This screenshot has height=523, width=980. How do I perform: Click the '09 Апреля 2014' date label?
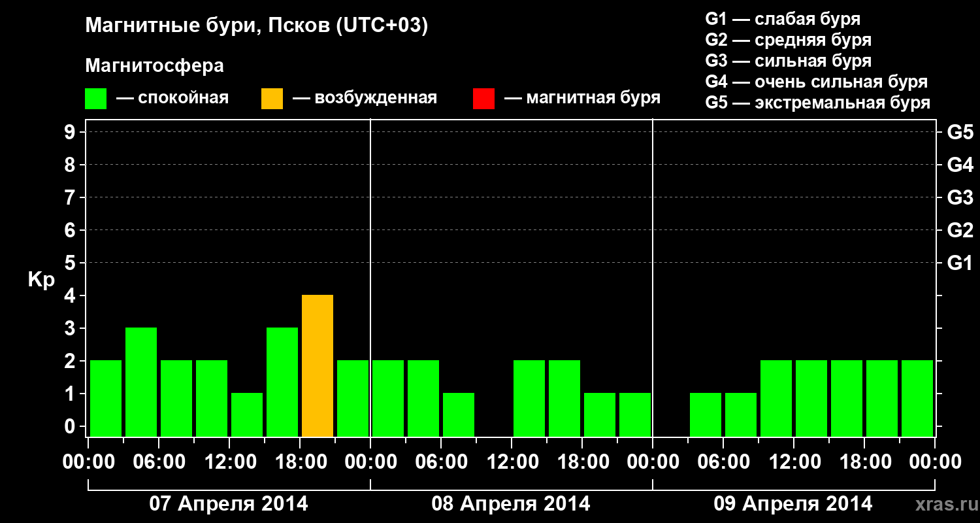[793, 503]
